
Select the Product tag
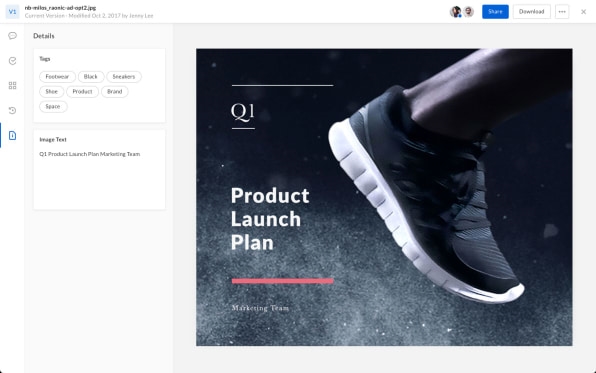pos(82,92)
